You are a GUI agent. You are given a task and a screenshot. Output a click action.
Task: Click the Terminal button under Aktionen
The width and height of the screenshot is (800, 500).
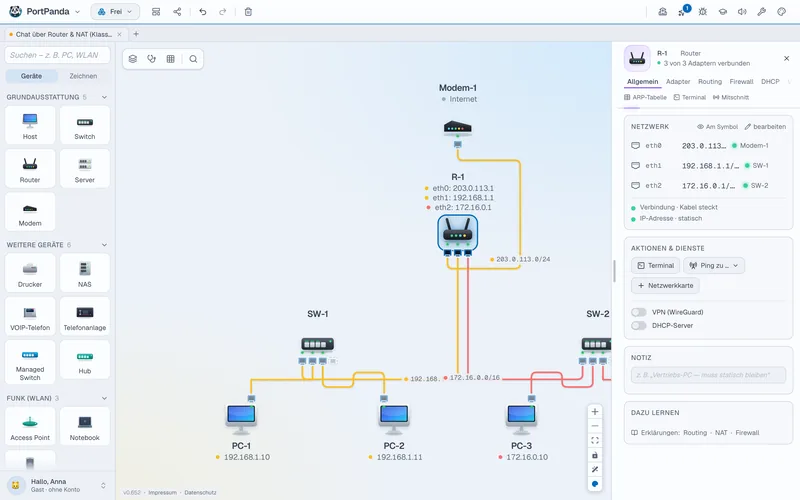[656, 265]
